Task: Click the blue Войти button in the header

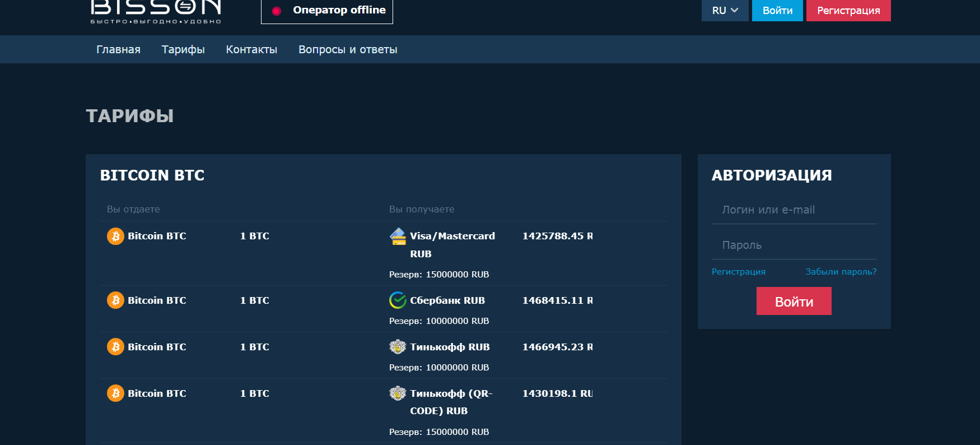Action: tap(777, 11)
